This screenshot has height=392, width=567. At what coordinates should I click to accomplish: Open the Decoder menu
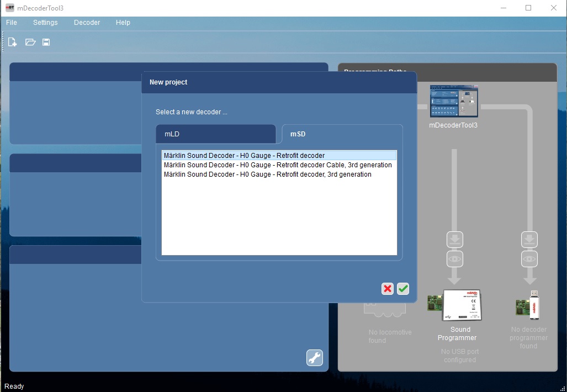coord(87,23)
